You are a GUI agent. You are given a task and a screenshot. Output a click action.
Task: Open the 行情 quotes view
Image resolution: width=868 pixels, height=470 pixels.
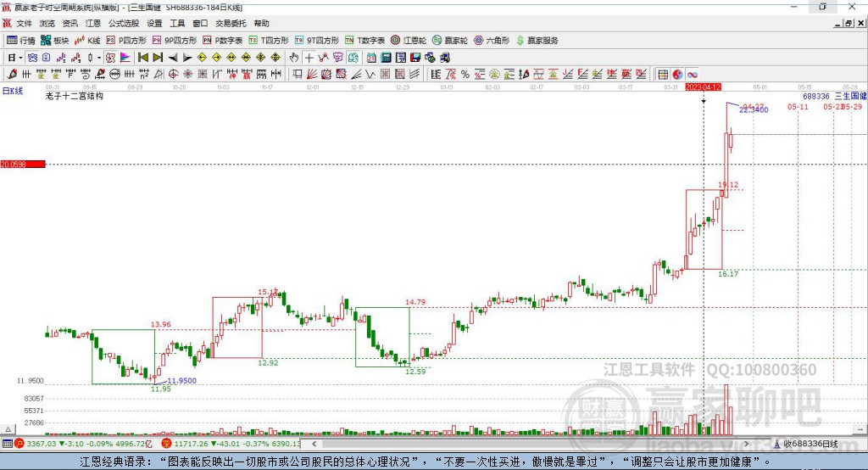(20, 41)
